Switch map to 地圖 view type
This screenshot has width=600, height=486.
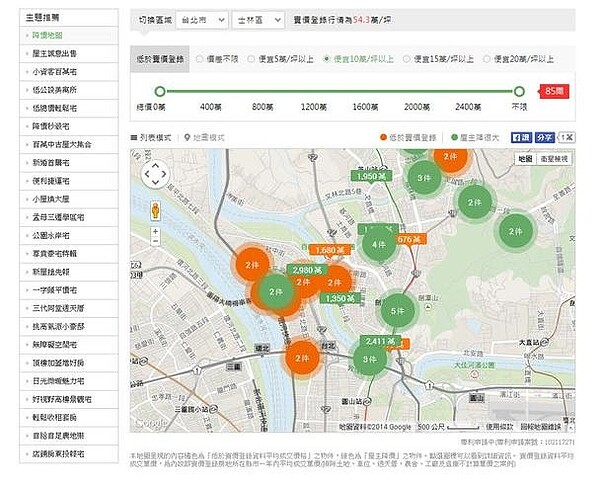pyautogui.click(x=525, y=159)
